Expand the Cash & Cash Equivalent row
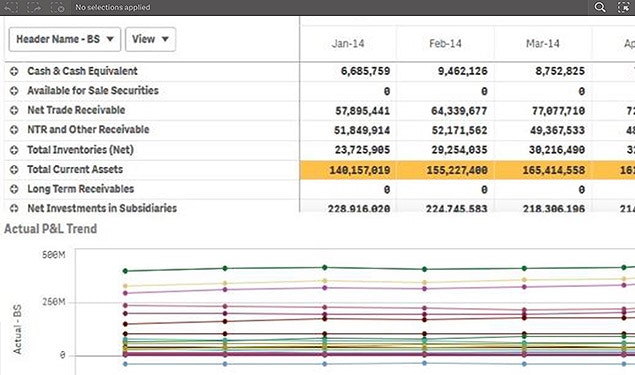The width and height of the screenshot is (635, 375). (14, 71)
